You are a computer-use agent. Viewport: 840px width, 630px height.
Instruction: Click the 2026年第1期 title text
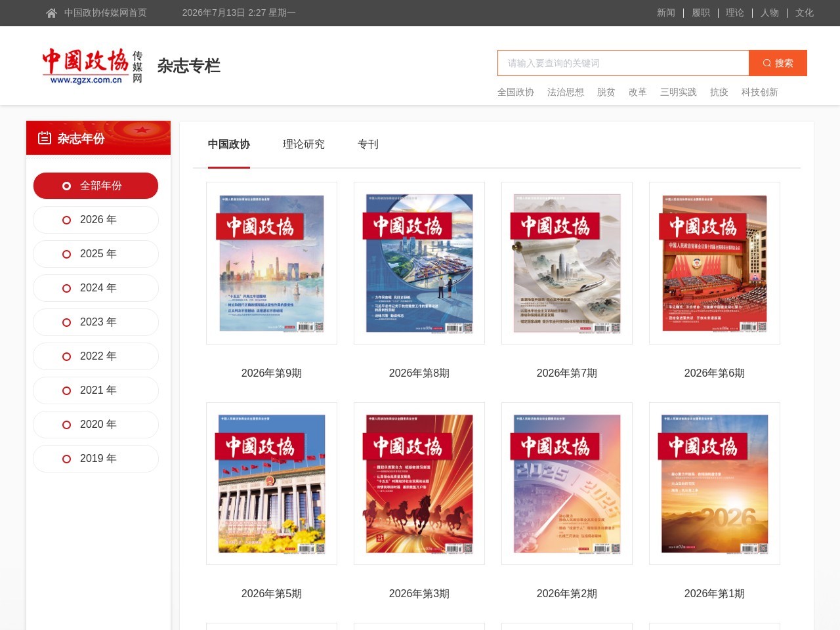[715, 594]
